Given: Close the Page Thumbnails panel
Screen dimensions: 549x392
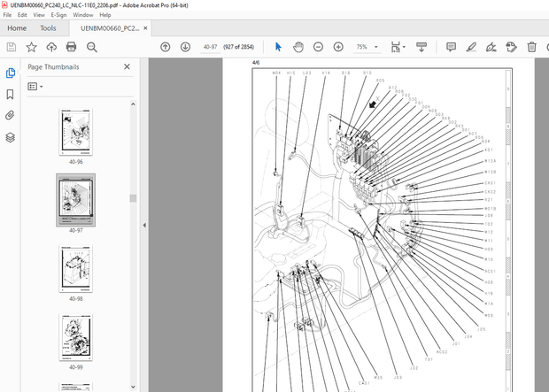Looking at the screenshot, I should [127, 66].
